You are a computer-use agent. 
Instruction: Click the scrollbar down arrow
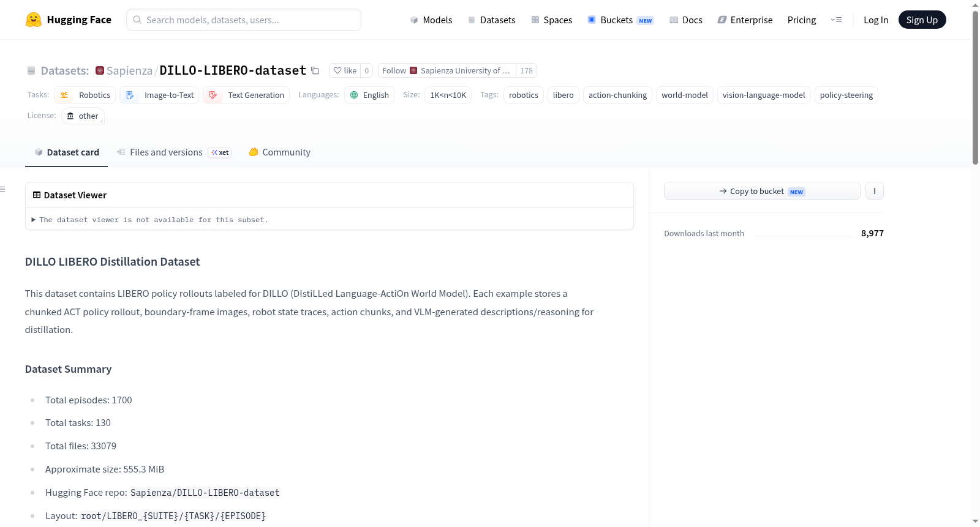[x=975, y=521]
